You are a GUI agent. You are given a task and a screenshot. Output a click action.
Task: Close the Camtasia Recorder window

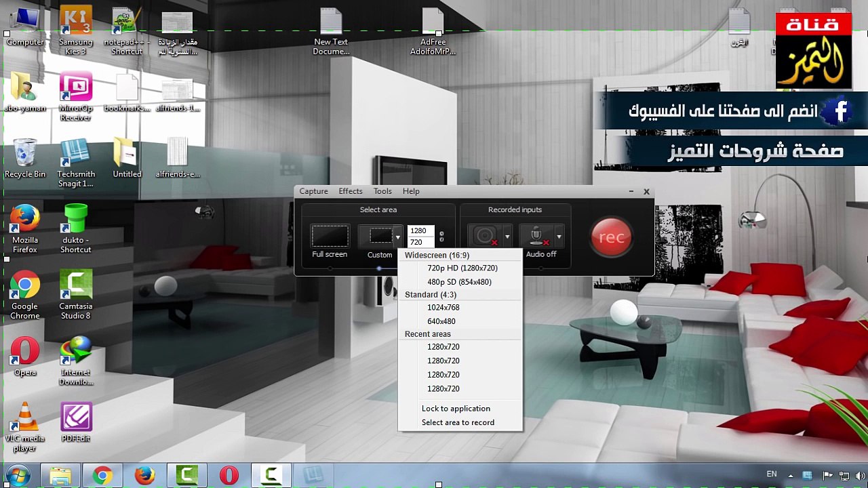pyautogui.click(x=646, y=192)
